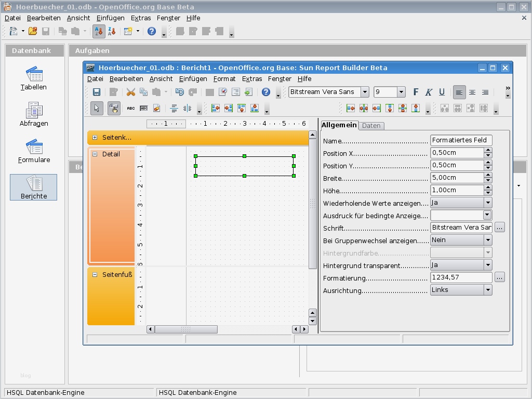Screen dimensions: 532x399
Task: Insert a Text Box with the framed ABC icon
Action: point(143,109)
